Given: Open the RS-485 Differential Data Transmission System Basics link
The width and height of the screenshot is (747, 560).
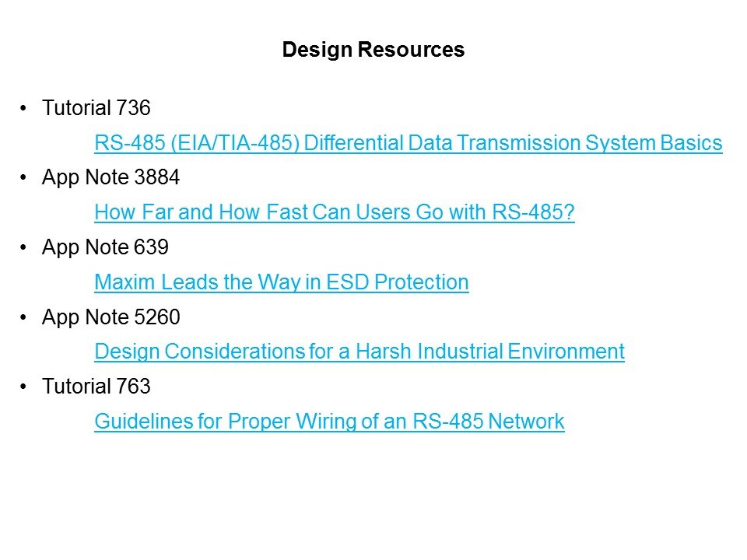Looking at the screenshot, I should pos(408,143).
